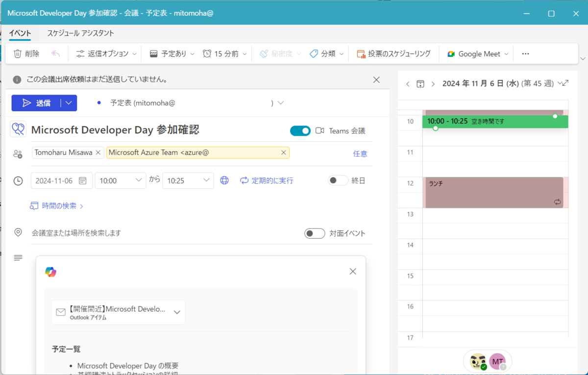Viewport: 588px width, 375px height.
Task: Collapse the ribbon with the chevron
Action: pyautogui.click(x=583, y=58)
